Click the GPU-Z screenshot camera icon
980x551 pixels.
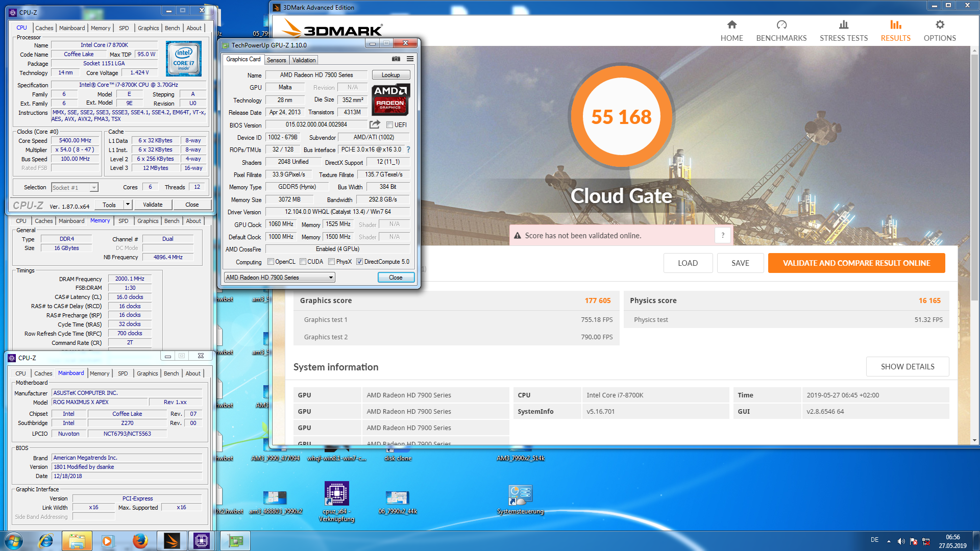click(x=396, y=59)
